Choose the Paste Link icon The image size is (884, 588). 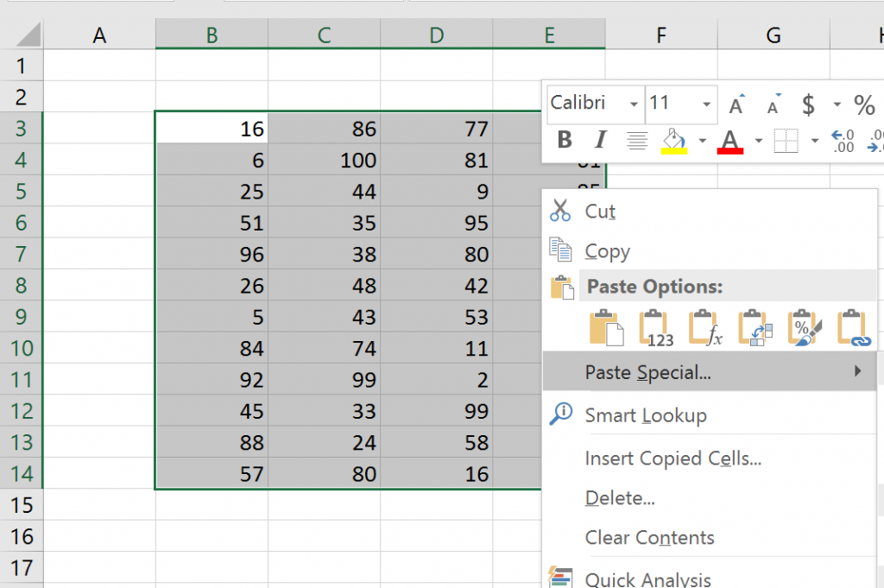click(854, 328)
